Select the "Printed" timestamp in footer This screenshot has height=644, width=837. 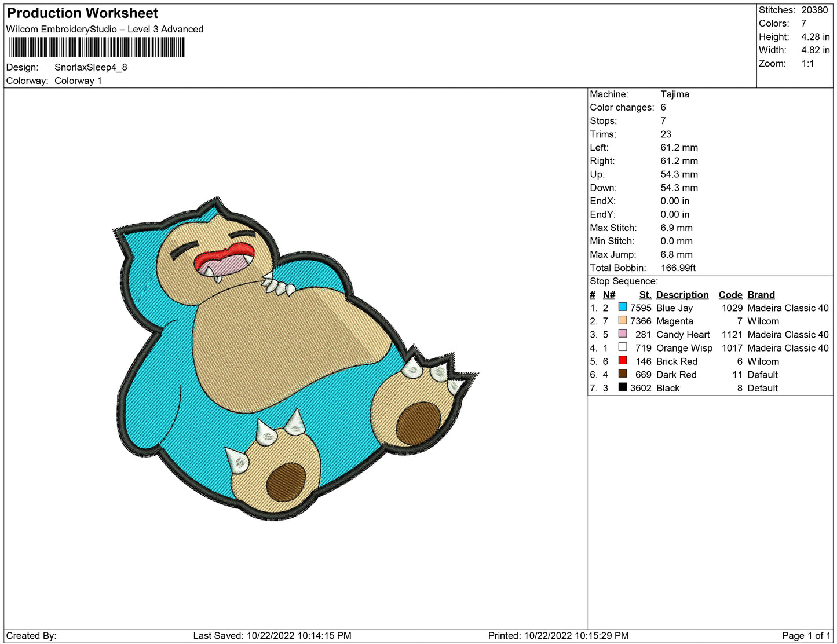[x=558, y=636]
